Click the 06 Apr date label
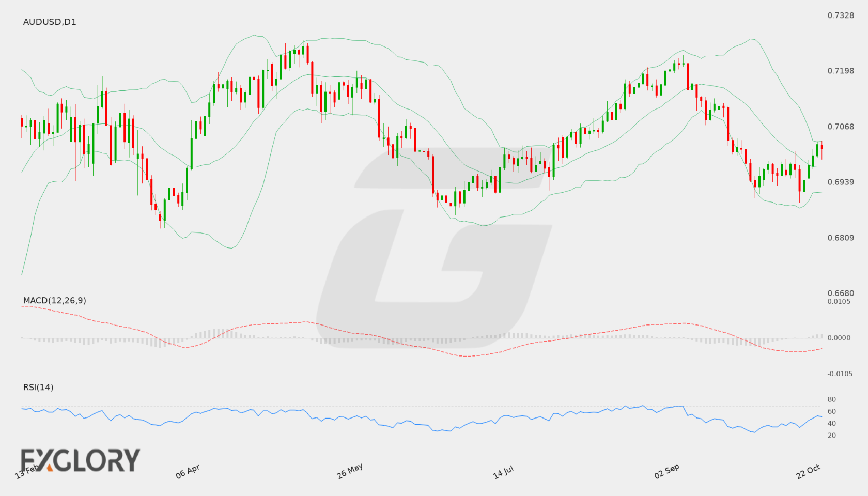Image resolution: width=868 pixels, height=496 pixels. [x=188, y=471]
